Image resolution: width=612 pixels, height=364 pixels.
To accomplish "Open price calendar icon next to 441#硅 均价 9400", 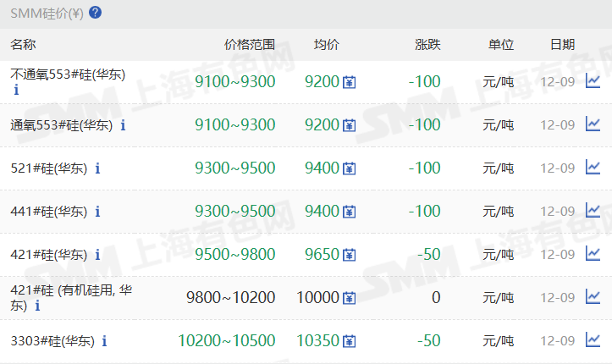I will 349,212.
